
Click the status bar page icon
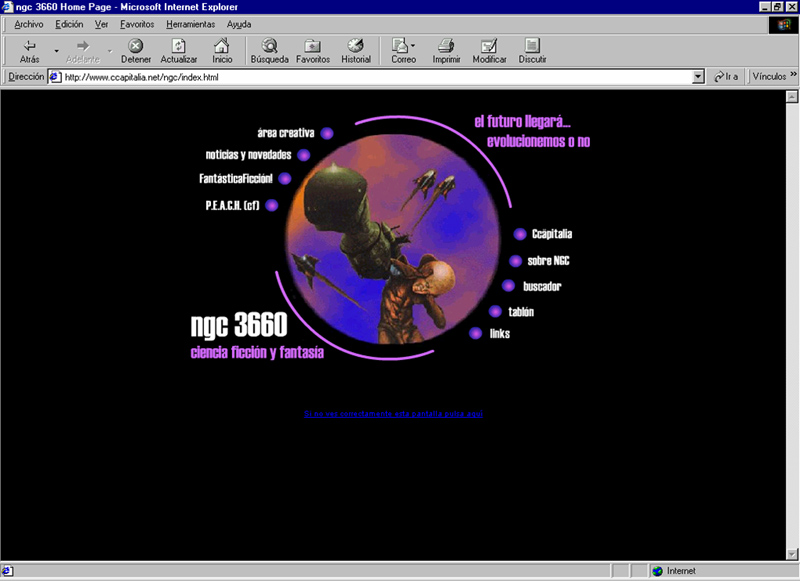(x=7, y=571)
